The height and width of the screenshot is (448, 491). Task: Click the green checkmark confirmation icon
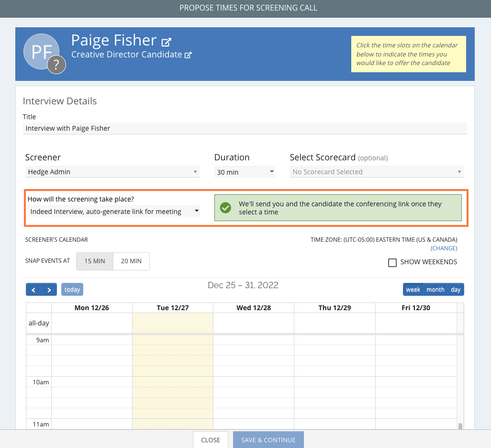[225, 208]
